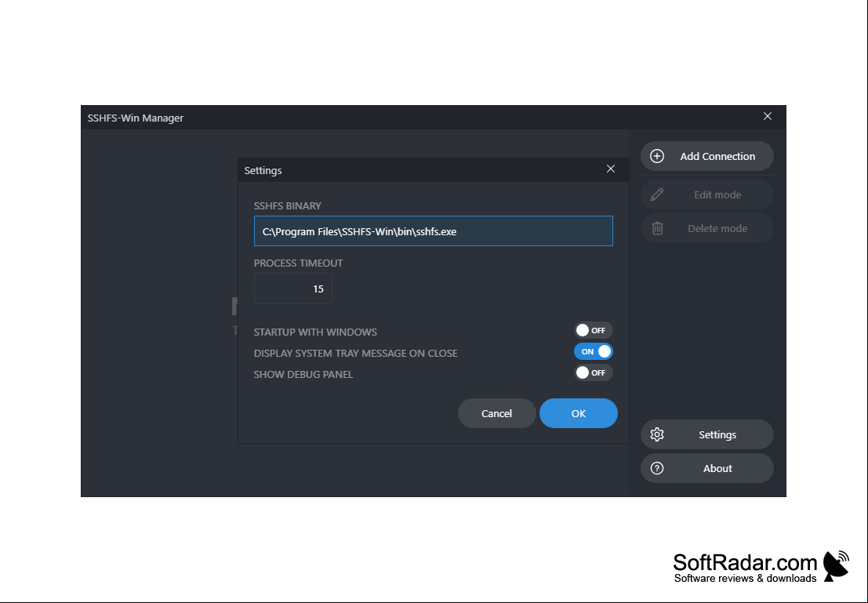The image size is (868, 603).
Task: Confirm settings with OK button
Action: (x=579, y=413)
